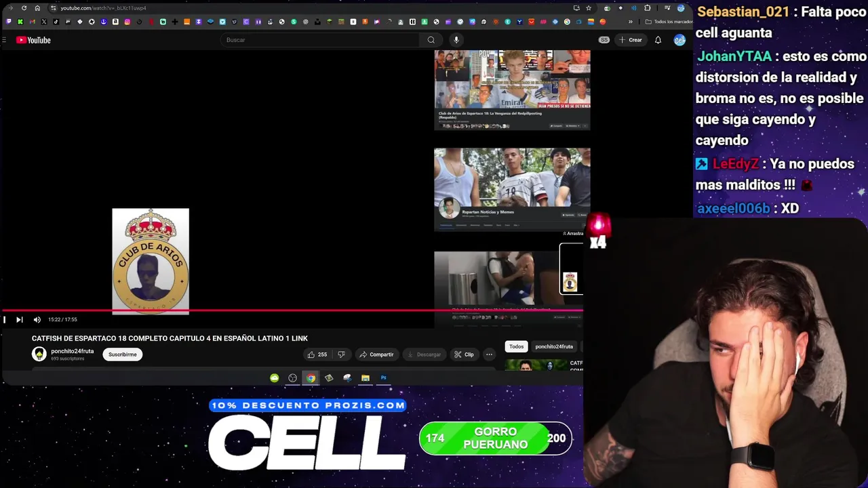
Task: Go to the Chrome home page
Action: click(37, 8)
